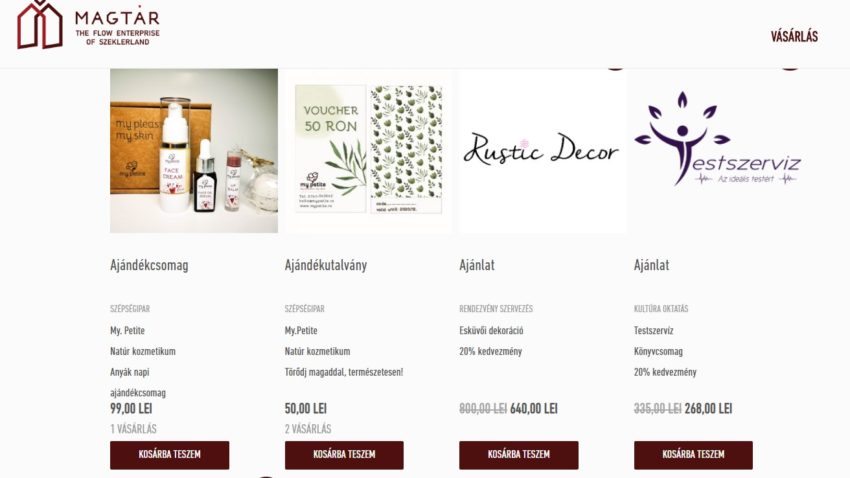Open the Testszerviz Ajánlat title
850x478 pixels.
pos(652,265)
